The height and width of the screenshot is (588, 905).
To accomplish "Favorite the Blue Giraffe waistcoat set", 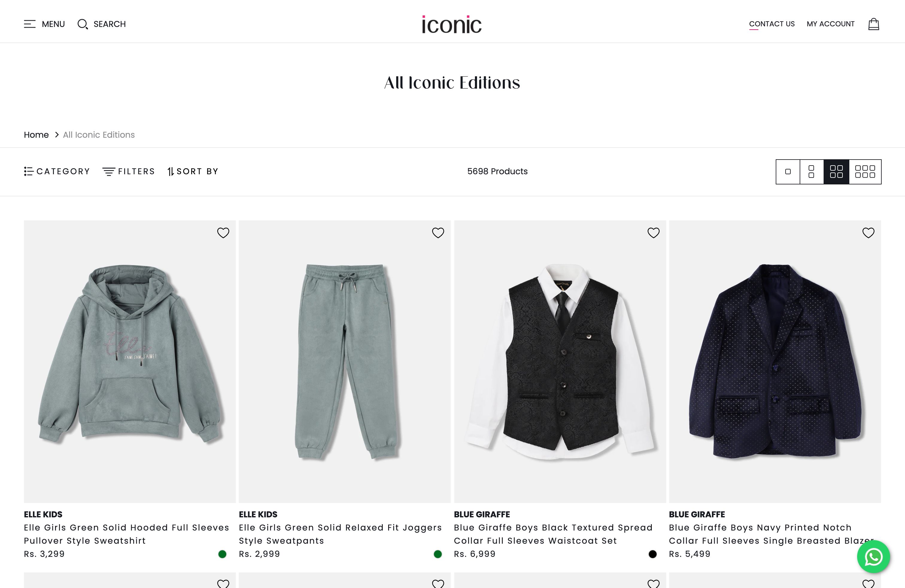I will 653,232.
